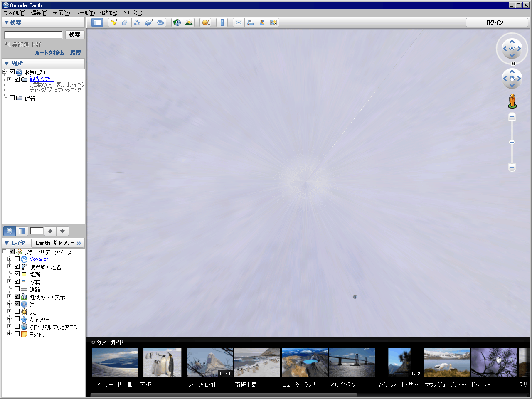This screenshot has height=399, width=532.
Task: Check the グローバル アウェアネス checkbox
Action: [17, 326]
